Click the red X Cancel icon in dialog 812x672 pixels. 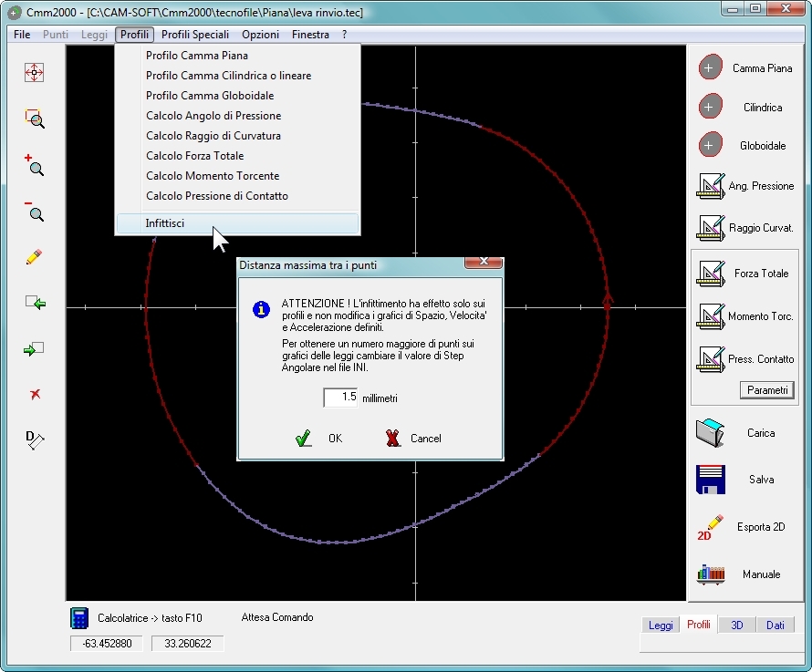393,438
